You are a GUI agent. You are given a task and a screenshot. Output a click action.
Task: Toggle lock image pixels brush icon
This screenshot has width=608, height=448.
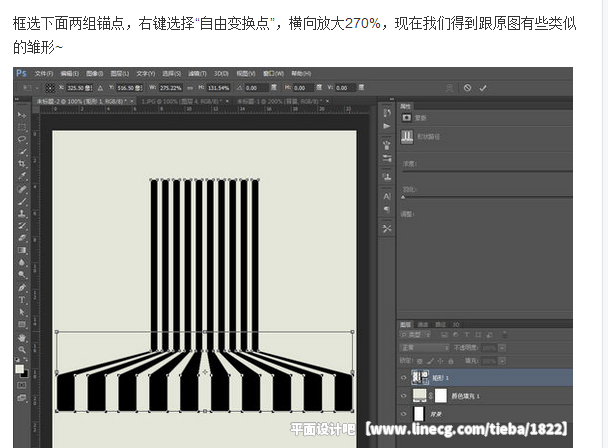click(x=430, y=361)
